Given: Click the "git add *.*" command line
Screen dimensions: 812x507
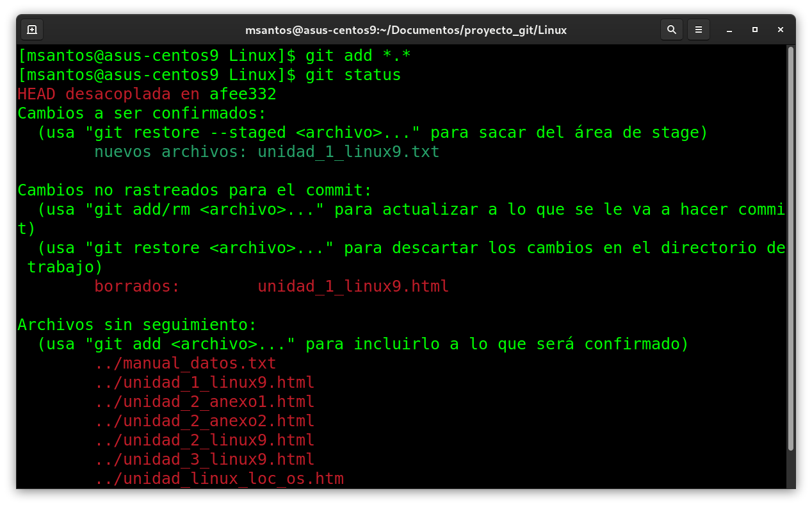Looking at the screenshot, I should point(357,56).
